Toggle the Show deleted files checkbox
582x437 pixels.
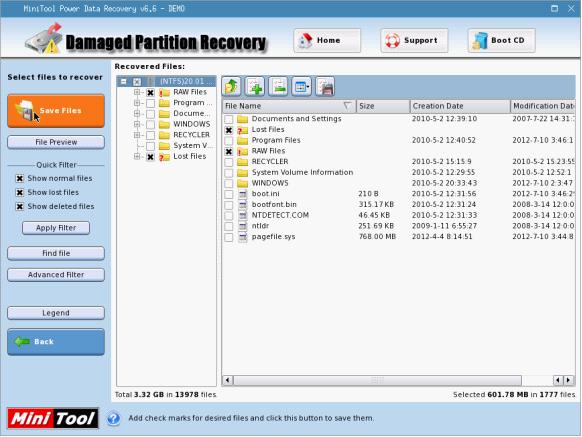tap(20, 206)
